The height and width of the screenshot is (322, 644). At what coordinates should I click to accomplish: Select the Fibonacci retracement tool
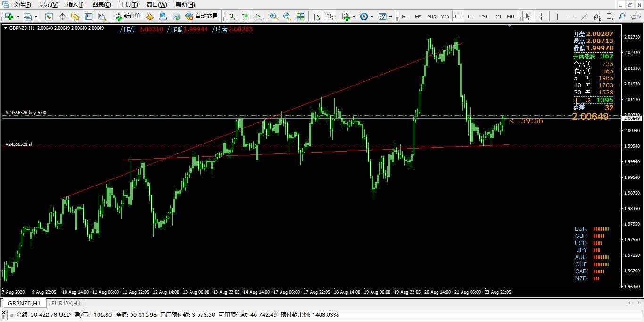(x=610, y=17)
